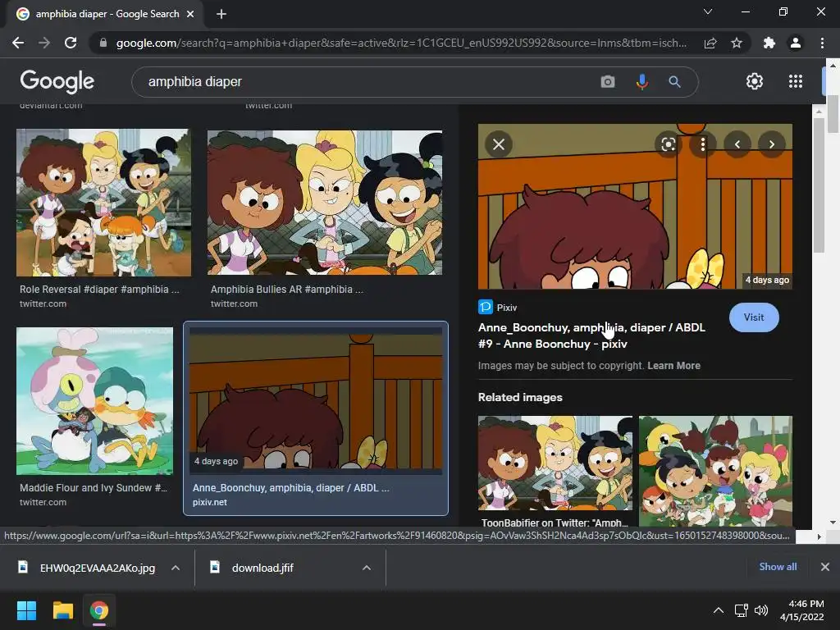The width and height of the screenshot is (840, 630).
Task: Open 'Amphibia Bullies AR' result thumbnail
Action: [x=325, y=203]
